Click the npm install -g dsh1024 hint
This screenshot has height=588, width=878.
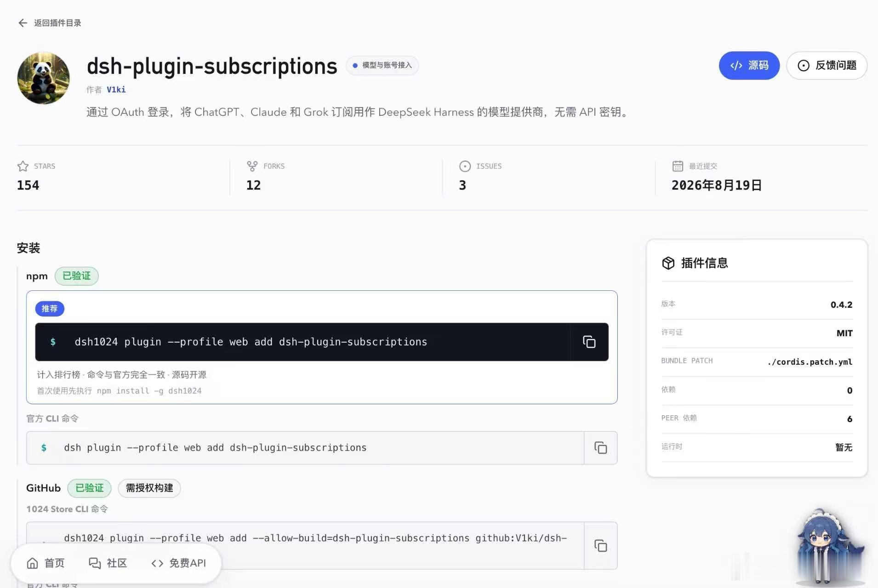(x=149, y=391)
